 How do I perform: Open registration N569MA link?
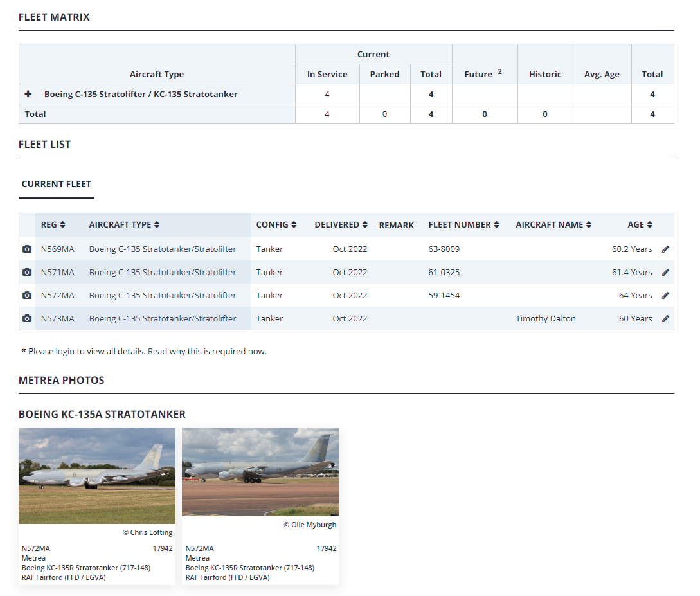pyautogui.click(x=58, y=249)
